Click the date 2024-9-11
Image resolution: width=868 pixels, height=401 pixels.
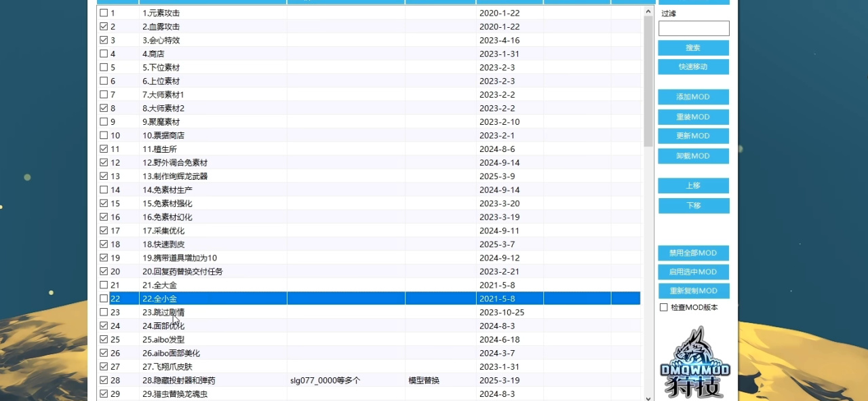click(499, 230)
